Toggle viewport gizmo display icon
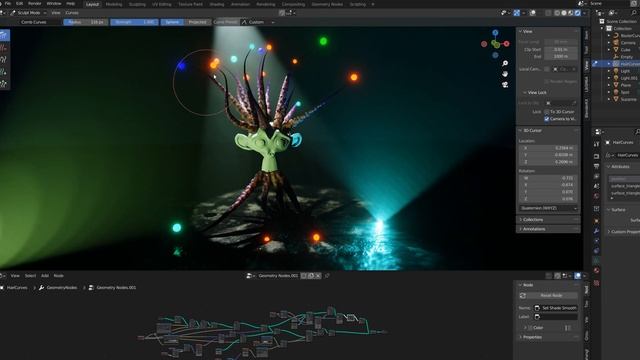 [516, 13]
